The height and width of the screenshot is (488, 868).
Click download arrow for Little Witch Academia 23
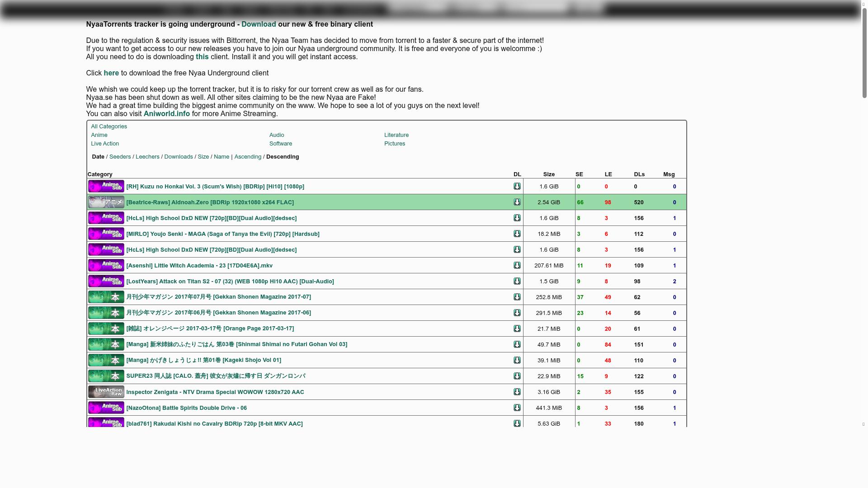tap(517, 265)
